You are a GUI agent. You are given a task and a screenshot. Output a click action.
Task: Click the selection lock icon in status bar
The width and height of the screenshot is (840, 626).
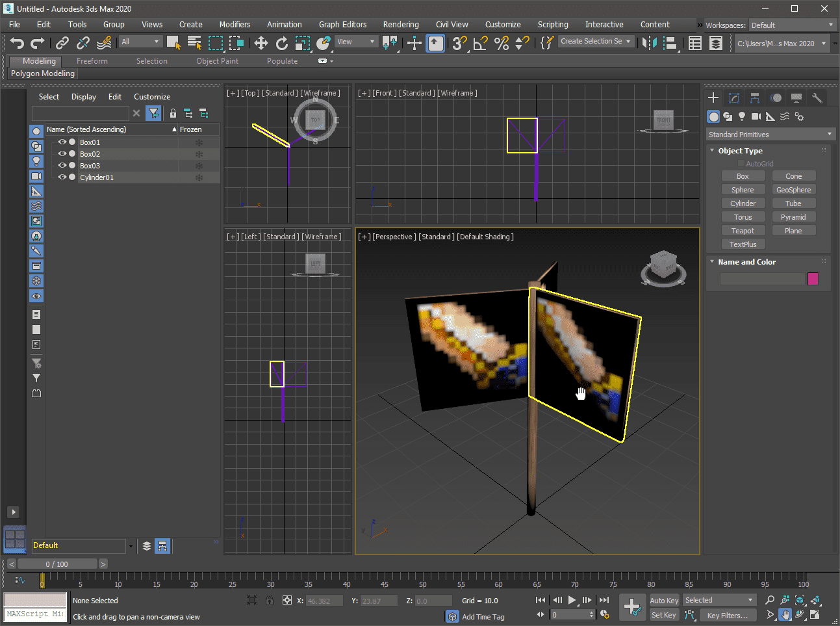(x=270, y=601)
